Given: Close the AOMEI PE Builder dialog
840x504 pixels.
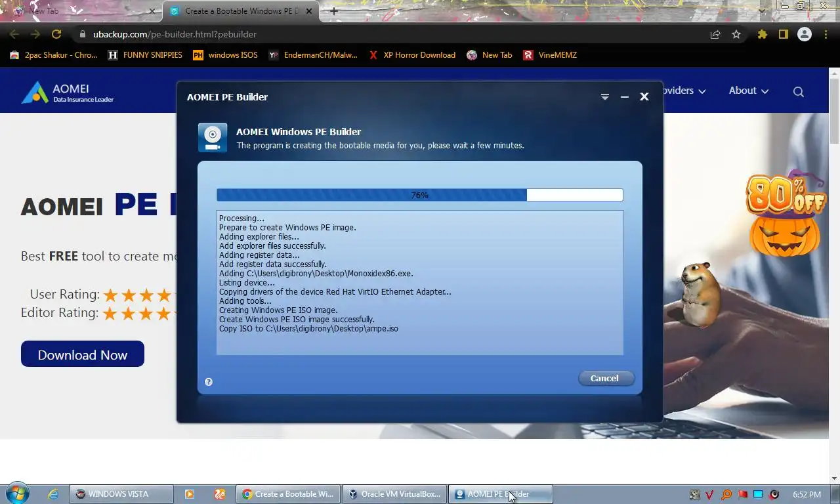Looking at the screenshot, I should [x=644, y=96].
